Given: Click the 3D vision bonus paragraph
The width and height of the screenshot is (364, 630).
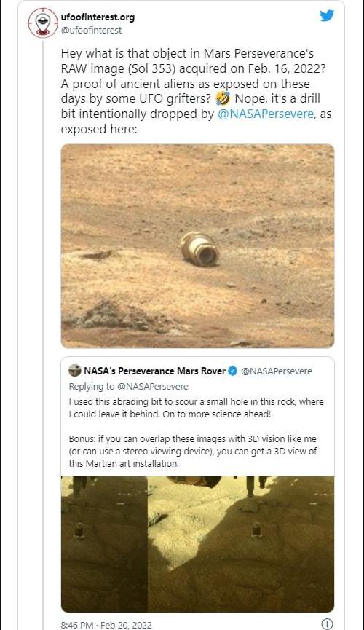Looking at the screenshot, I should tap(193, 452).
